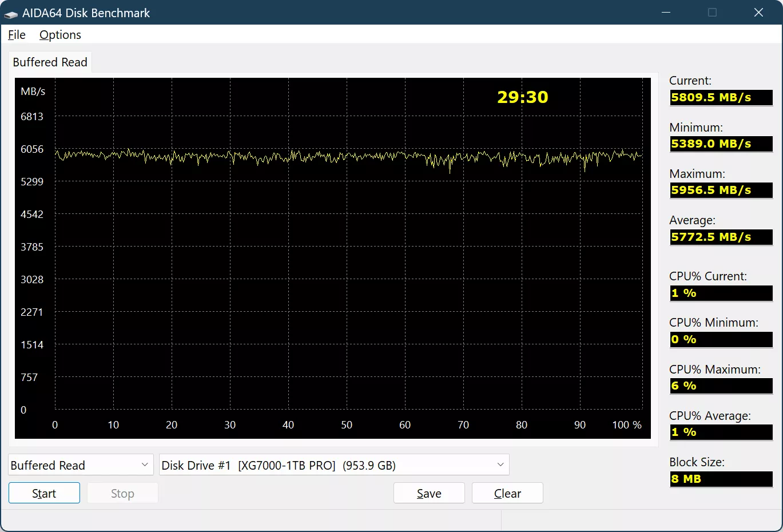Click the CPU% Average value field
This screenshot has width=783, height=532.
pos(721,432)
